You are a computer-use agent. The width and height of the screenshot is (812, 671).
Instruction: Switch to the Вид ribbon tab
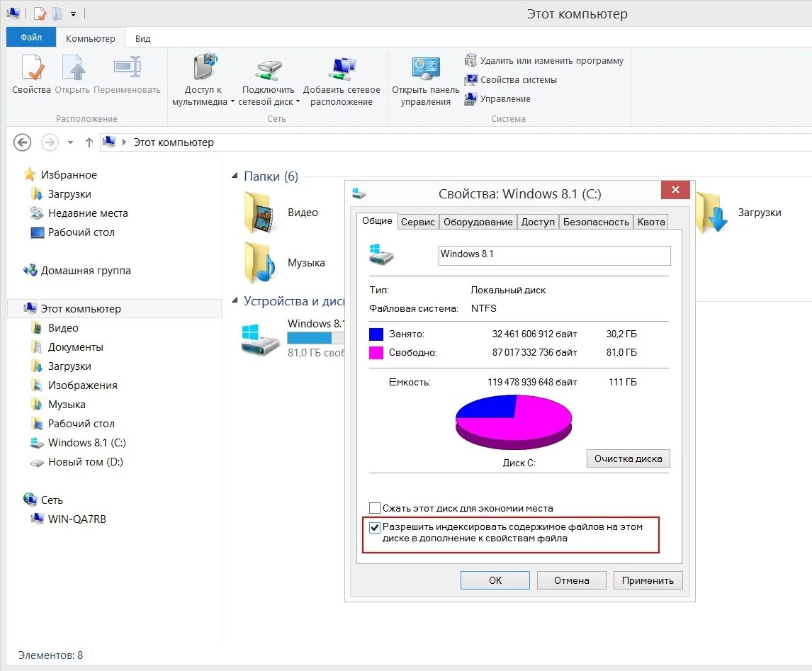click(x=143, y=38)
